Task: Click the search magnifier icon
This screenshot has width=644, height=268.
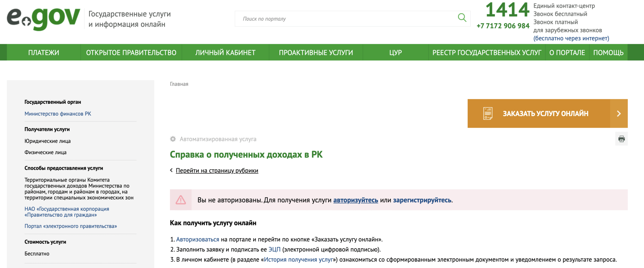Action: [462, 18]
